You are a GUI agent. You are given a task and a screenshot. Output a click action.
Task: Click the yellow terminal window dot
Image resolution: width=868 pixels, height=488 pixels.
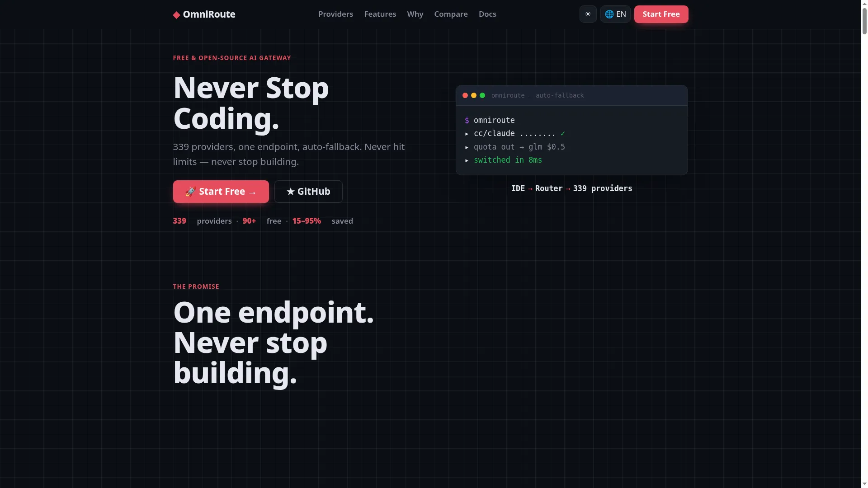[x=474, y=95]
